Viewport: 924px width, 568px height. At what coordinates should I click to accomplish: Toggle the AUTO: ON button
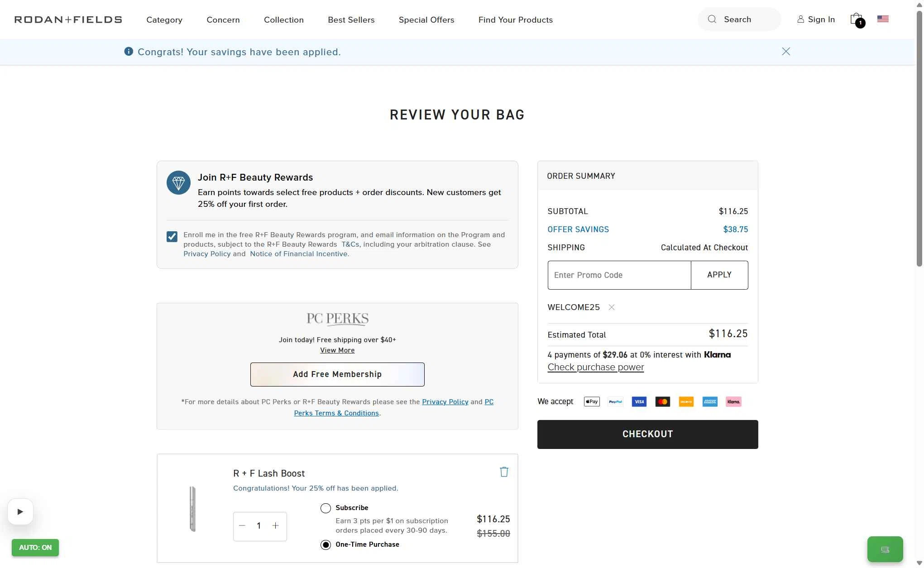coord(35,547)
